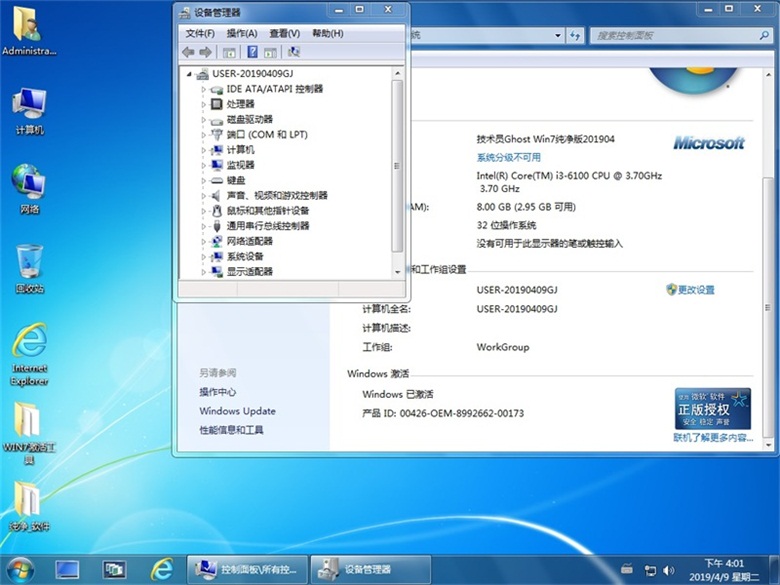Click the scan for hardware changes icon

[x=294, y=52]
